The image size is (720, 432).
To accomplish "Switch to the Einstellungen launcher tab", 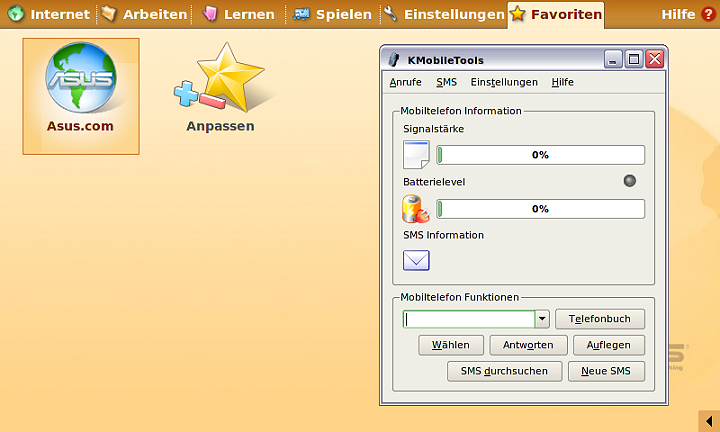I will pos(444,14).
